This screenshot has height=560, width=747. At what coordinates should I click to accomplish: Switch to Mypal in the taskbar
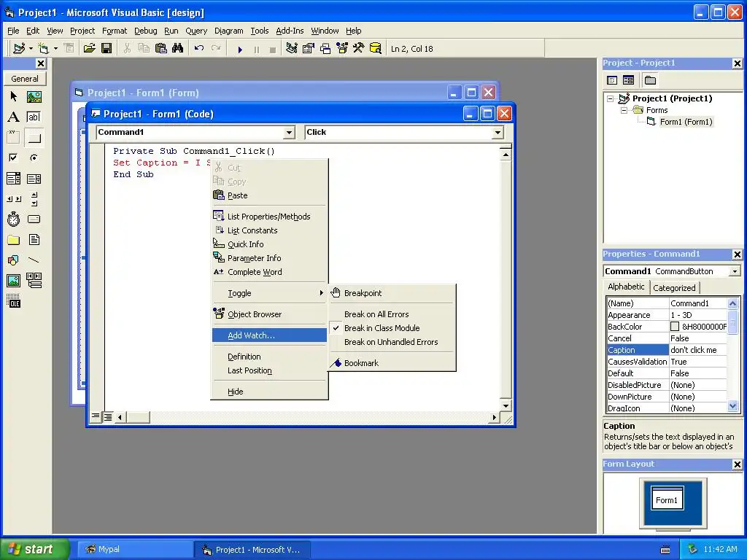pos(135,549)
